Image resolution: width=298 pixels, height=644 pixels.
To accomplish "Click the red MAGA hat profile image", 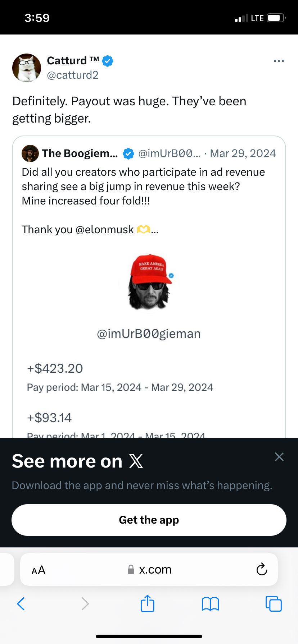I will point(149,282).
